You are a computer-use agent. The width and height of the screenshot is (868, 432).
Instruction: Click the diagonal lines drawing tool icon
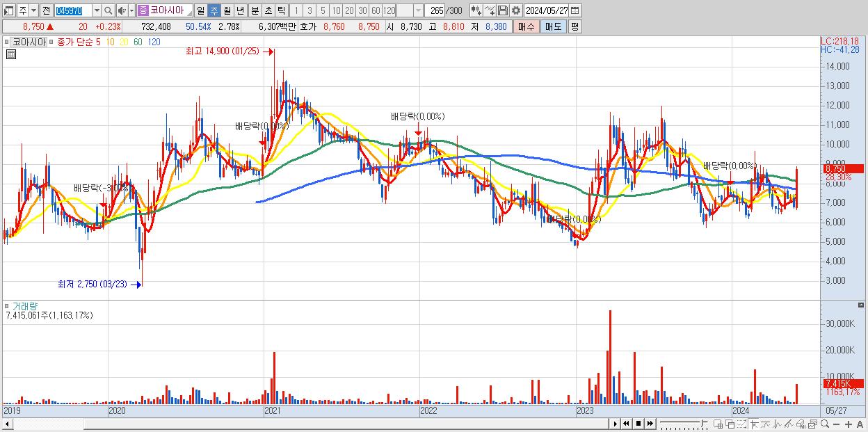(x=789, y=424)
